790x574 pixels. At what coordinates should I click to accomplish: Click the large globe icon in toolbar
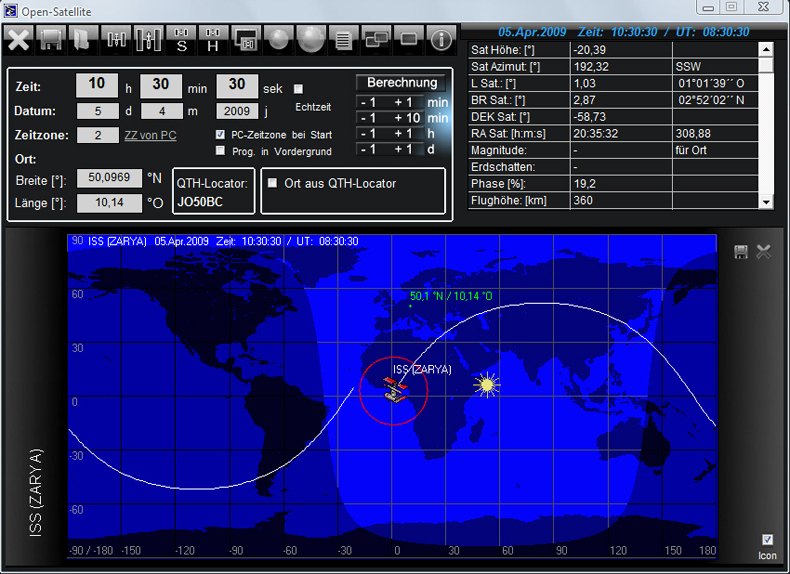tap(311, 40)
